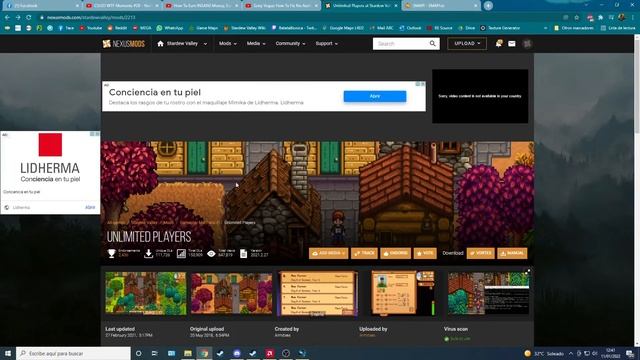The height and width of the screenshot is (360, 640).
Task: Open the second autumn town thumbnail
Action: click(x=231, y=293)
